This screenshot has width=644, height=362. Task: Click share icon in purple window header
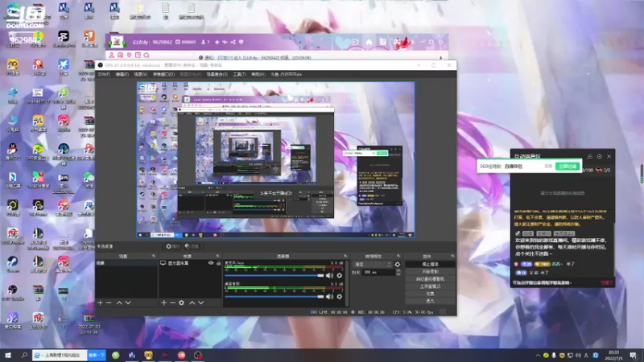tap(233, 42)
